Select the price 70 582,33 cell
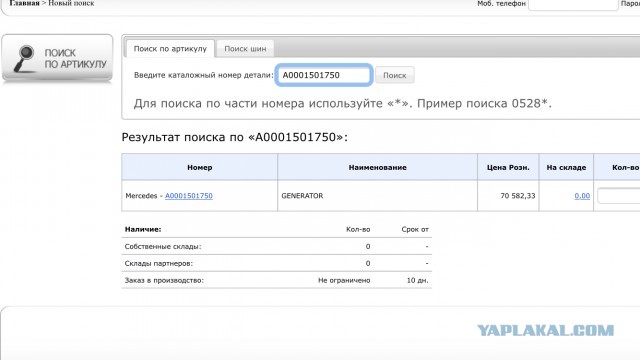 (x=508, y=196)
